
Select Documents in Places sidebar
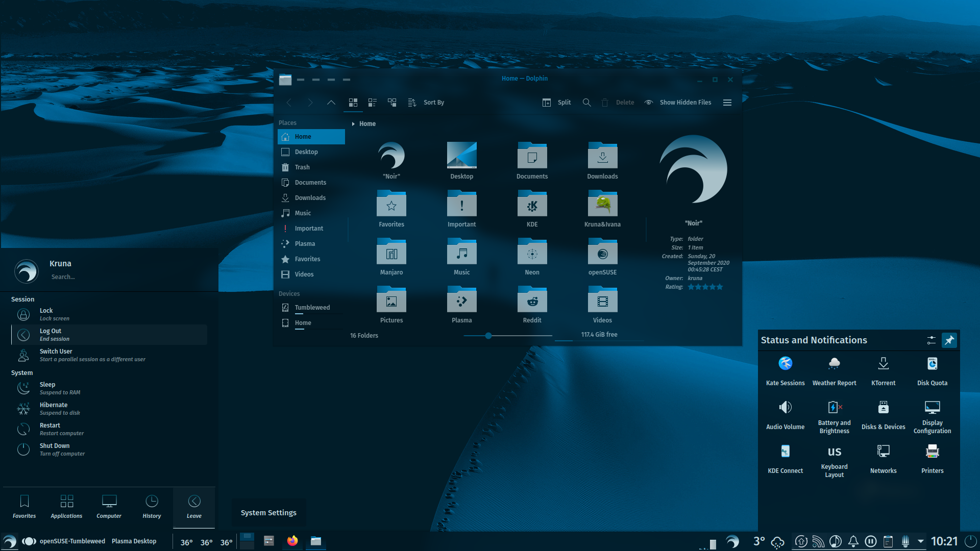[x=311, y=183]
